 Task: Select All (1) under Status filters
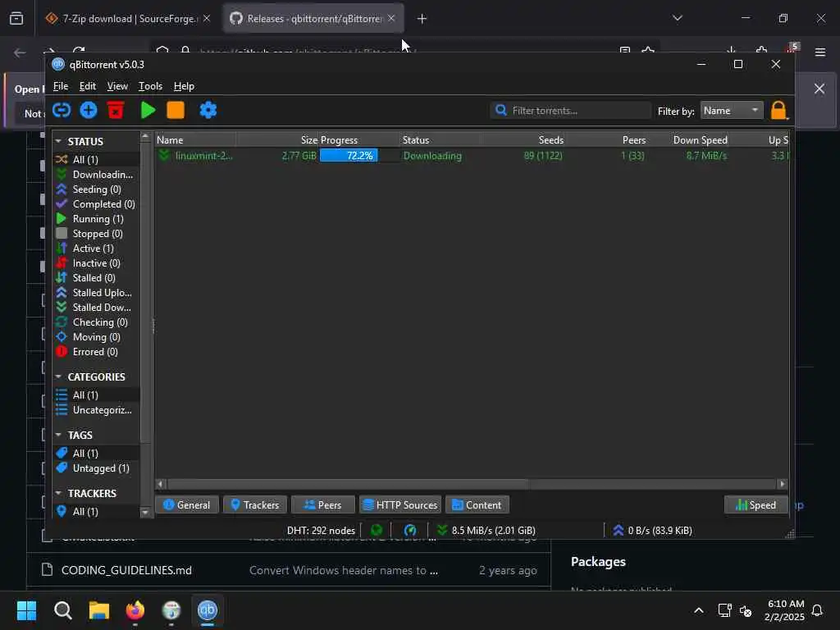[x=97, y=160]
